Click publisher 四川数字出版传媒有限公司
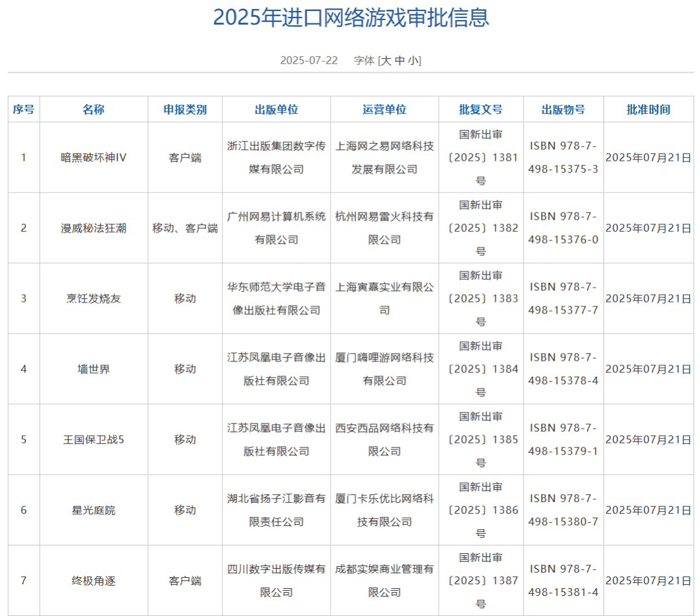 coord(276,580)
